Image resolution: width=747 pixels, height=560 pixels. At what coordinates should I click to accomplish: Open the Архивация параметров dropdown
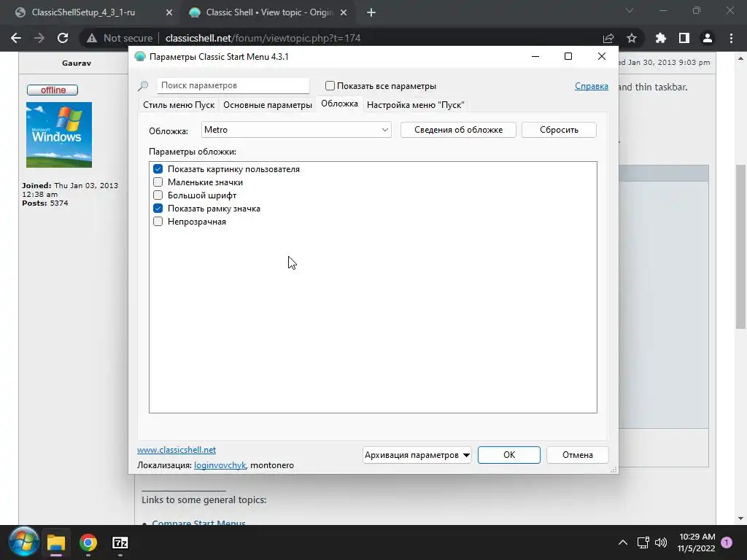click(417, 455)
